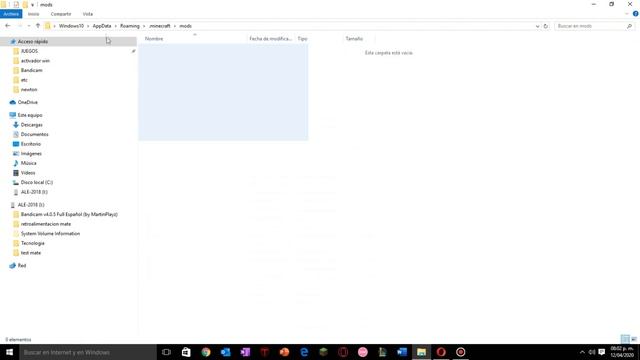Navigate to AppData in the address path

pos(102,26)
